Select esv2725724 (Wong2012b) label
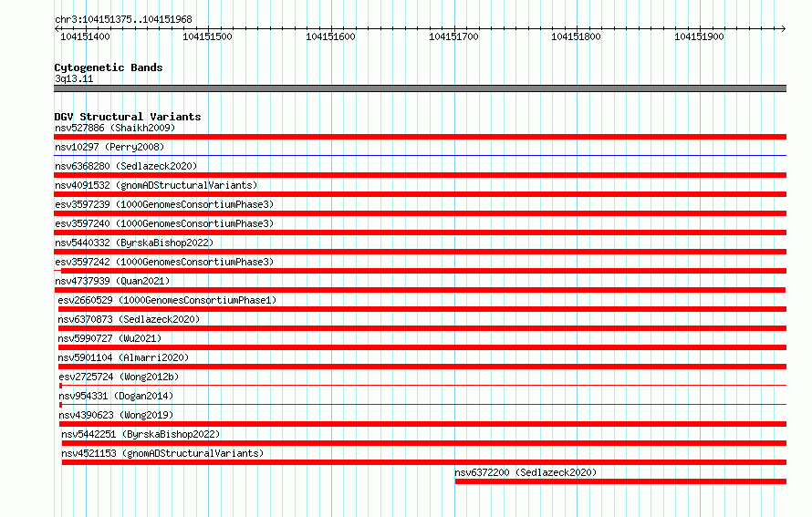The image size is (812, 517). (119, 377)
